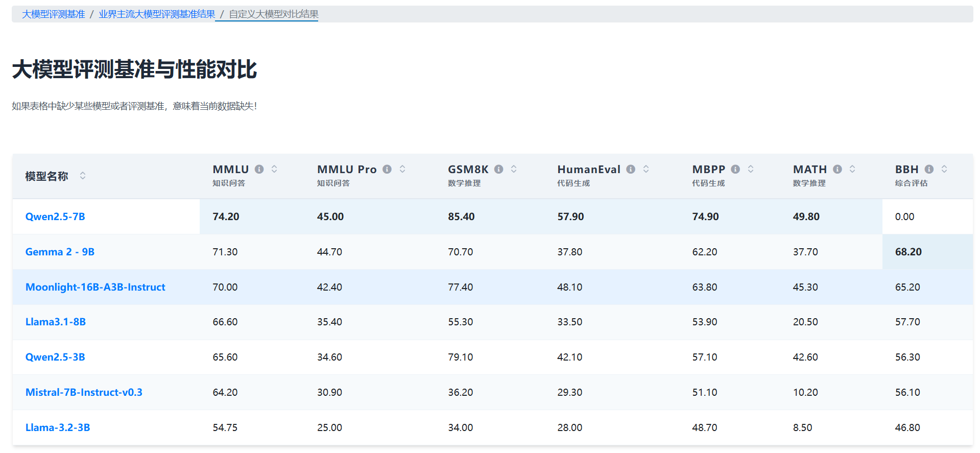The height and width of the screenshot is (453, 980).
Task: Select the 46.80 BBH score cell
Action: coord(927,427)
